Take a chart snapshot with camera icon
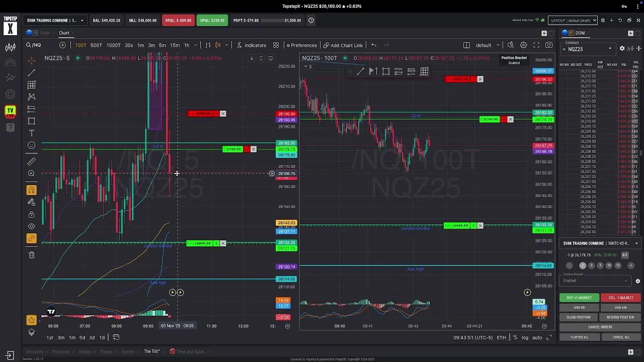 (x=549, y=45)
